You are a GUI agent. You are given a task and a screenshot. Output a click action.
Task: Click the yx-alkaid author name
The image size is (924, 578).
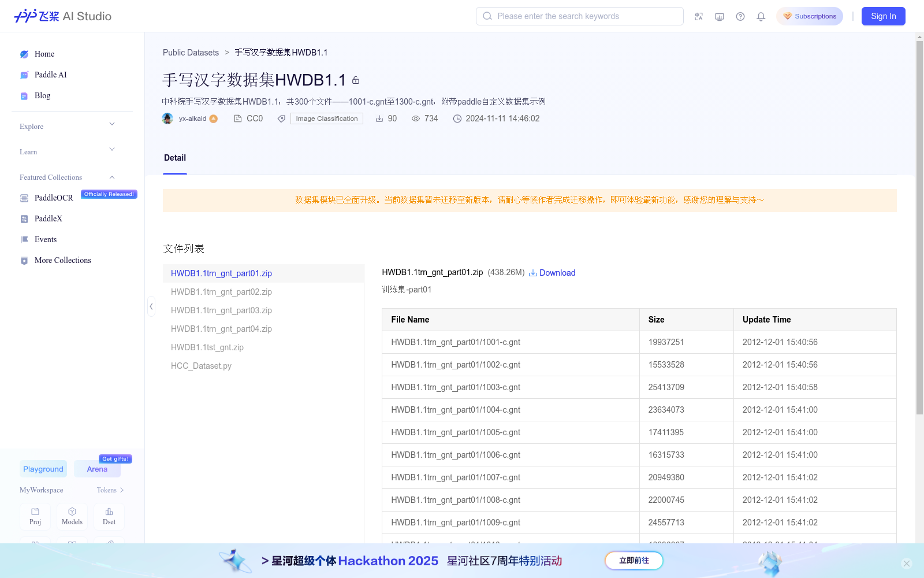click(192, 118)
